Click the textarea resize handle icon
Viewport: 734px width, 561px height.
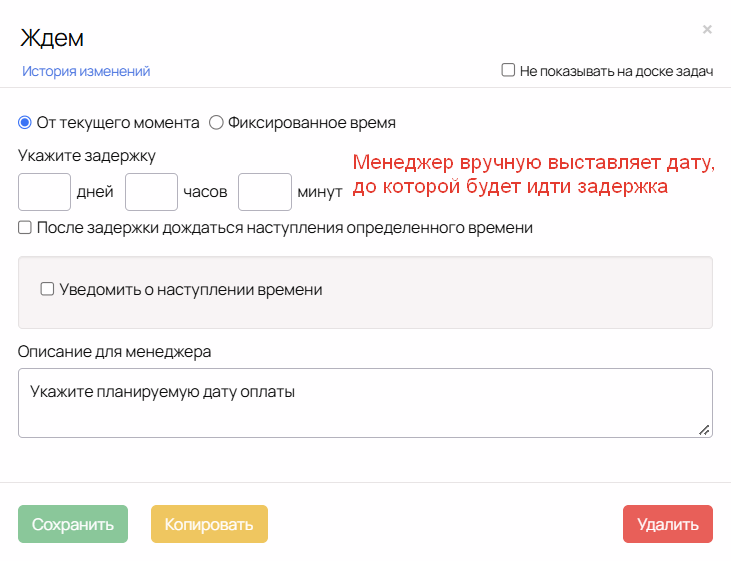tap(704, 430)
